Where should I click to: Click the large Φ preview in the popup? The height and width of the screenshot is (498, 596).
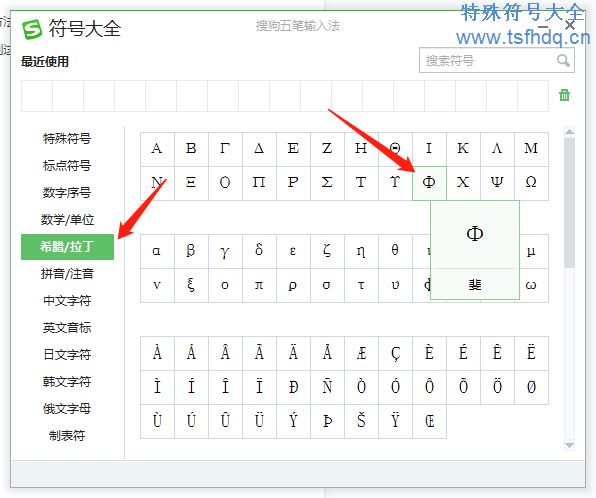click(x=475, y=233)
